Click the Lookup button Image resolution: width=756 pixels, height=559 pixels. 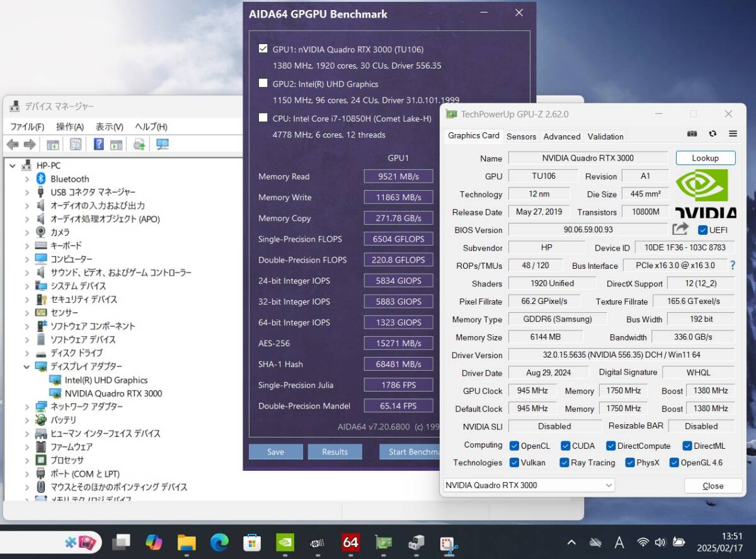coord(705,158)
